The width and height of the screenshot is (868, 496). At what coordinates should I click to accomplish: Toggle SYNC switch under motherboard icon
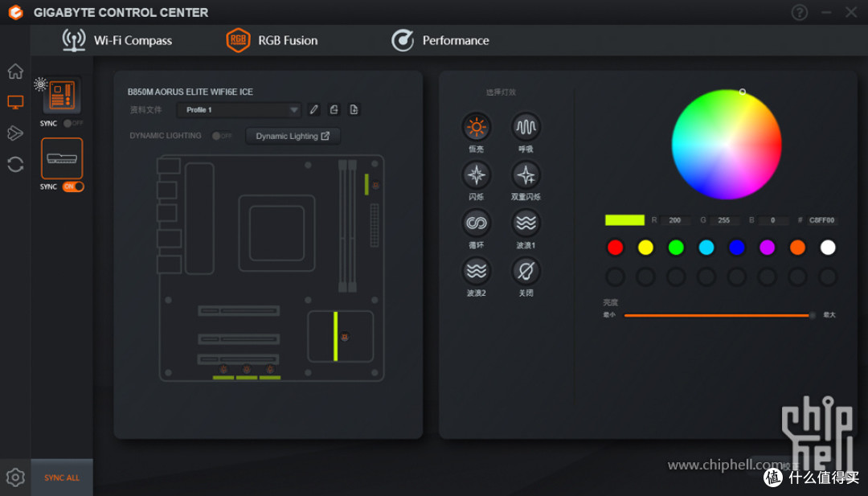tap(73, 124)
